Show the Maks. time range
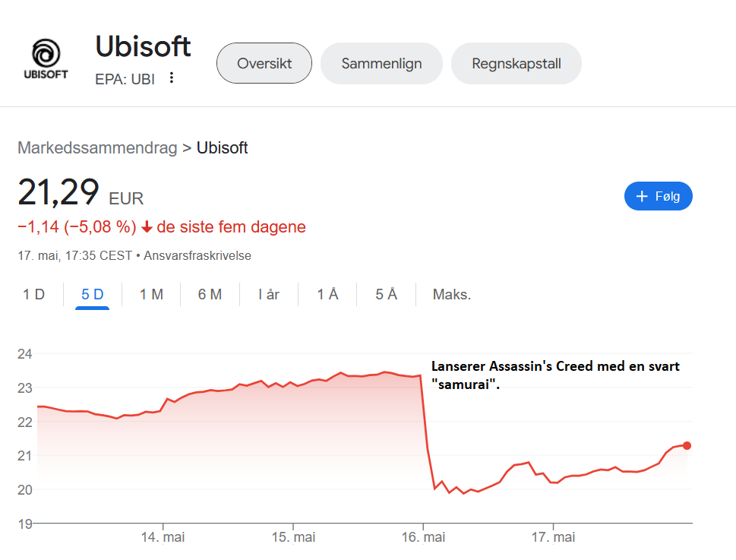 pyautogui.click(x=452, y=294)
